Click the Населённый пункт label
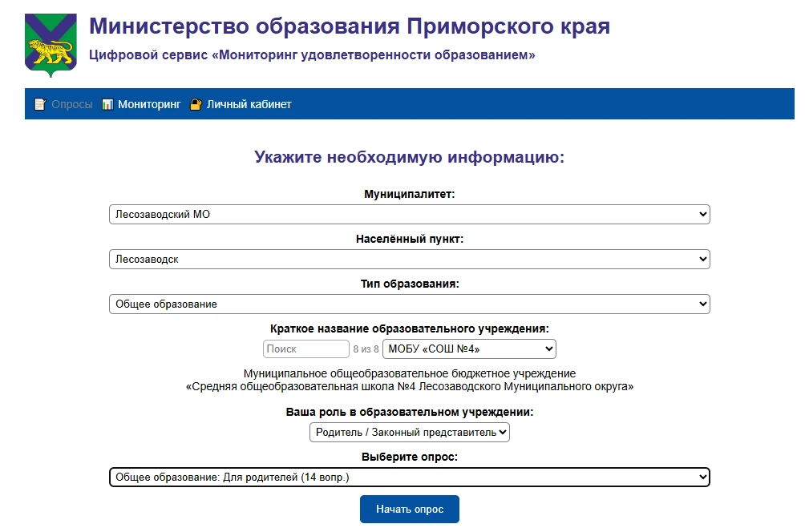The image size is (805, 532). tap(410, 239)
